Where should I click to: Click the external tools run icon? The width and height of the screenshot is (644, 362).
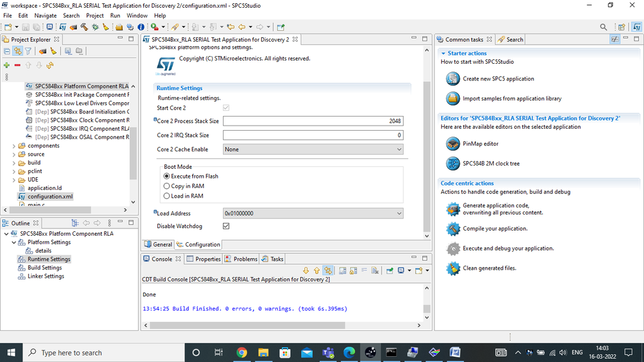[155, 27]
